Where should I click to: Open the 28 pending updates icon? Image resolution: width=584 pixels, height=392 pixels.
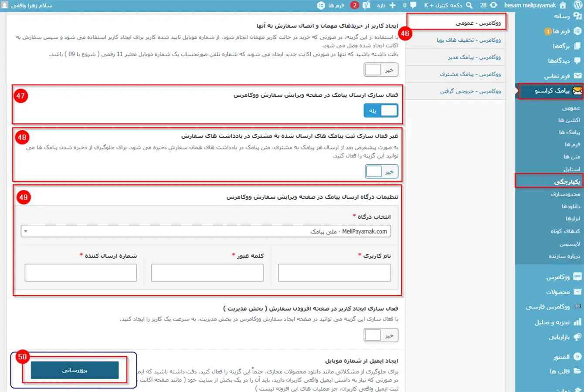[488, 5]
